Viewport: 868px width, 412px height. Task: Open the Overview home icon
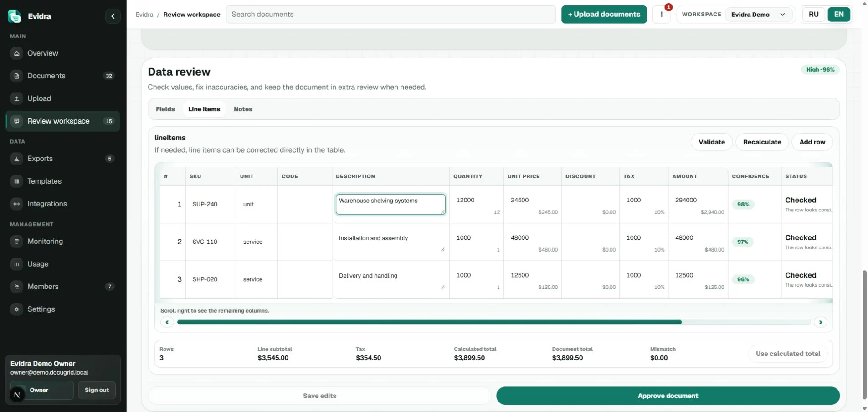click(17, 53)
